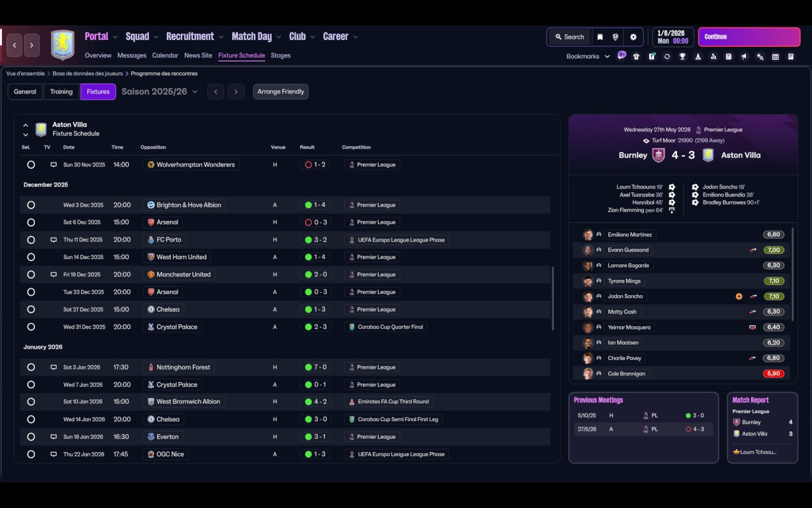Viewport: 812px width, 508px height.
Task: Click TV icon on OGC Nice row
Action: point(53,454)
